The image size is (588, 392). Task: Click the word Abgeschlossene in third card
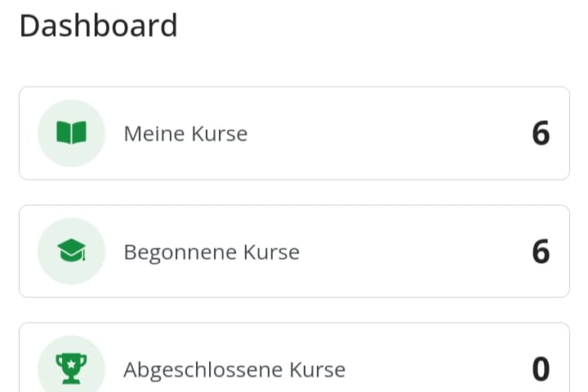(203, 370)
